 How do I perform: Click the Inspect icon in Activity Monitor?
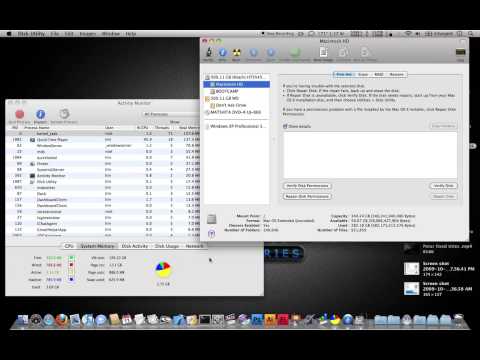coord(41,114)
